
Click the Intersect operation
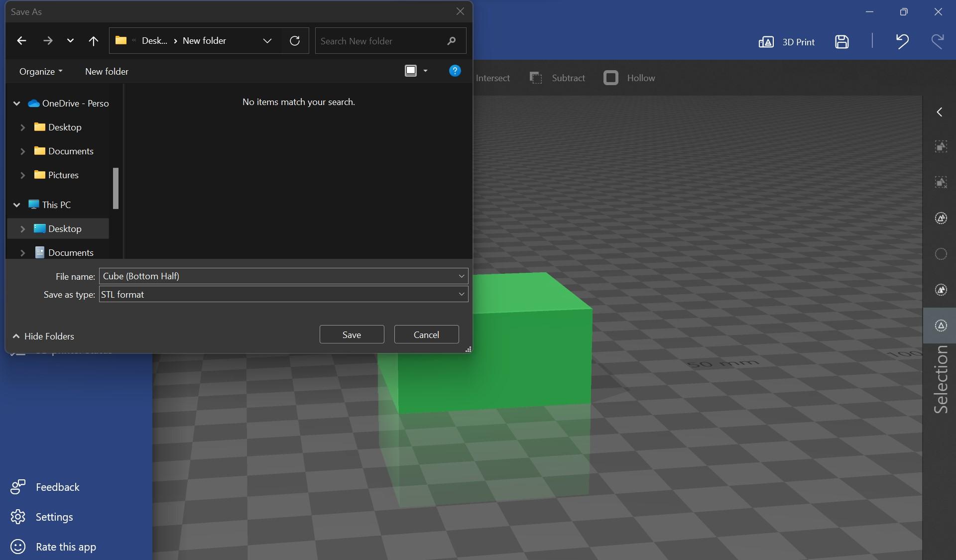pyautogui.click(x=493, y=78)
